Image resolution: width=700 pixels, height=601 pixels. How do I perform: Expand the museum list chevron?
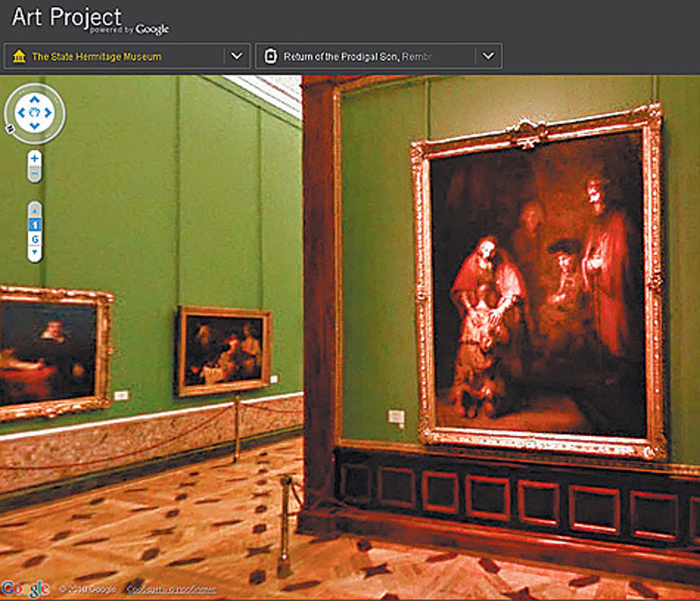tap(237, 57)
